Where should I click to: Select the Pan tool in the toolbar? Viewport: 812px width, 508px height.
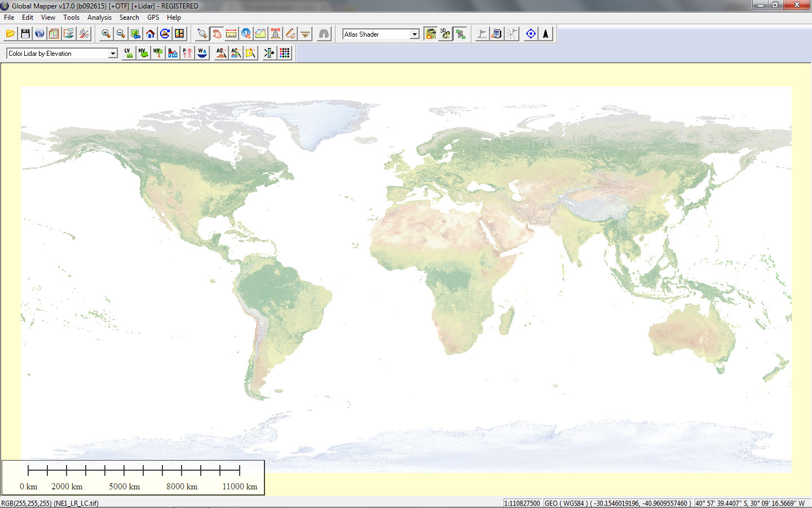217,33
